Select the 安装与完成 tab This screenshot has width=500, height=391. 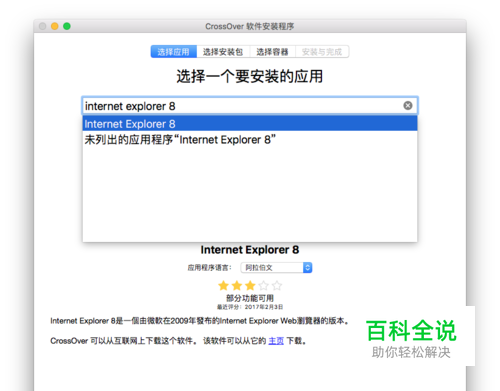(x=322, y=52)
